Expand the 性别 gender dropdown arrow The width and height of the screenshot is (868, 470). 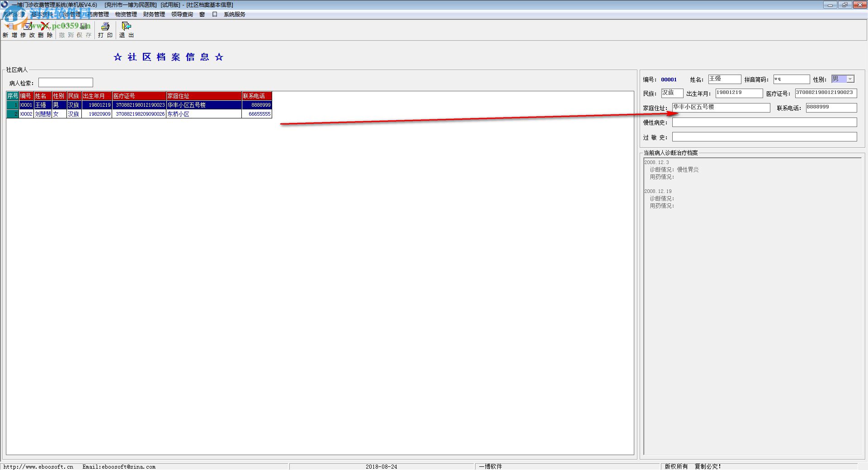coord(850,79)
